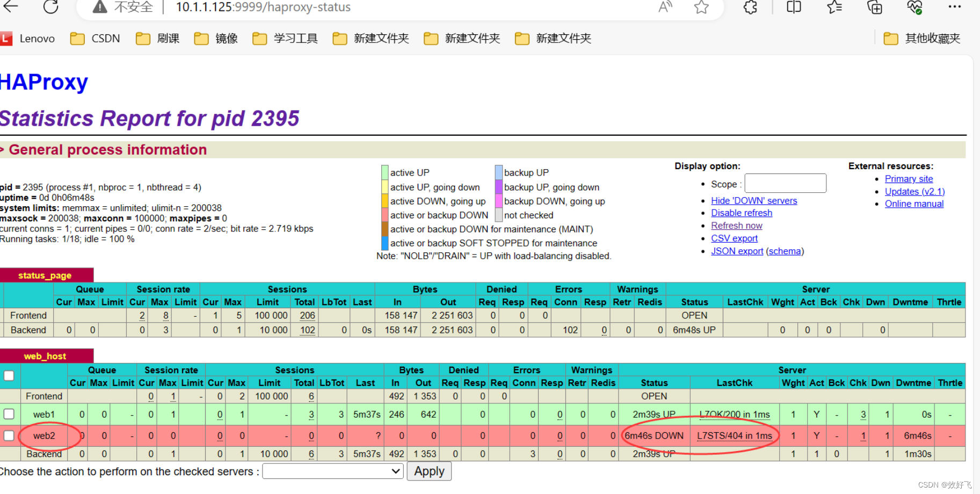
Task: Open the 刷课 bookmark folder
Action: click(158, 39)
